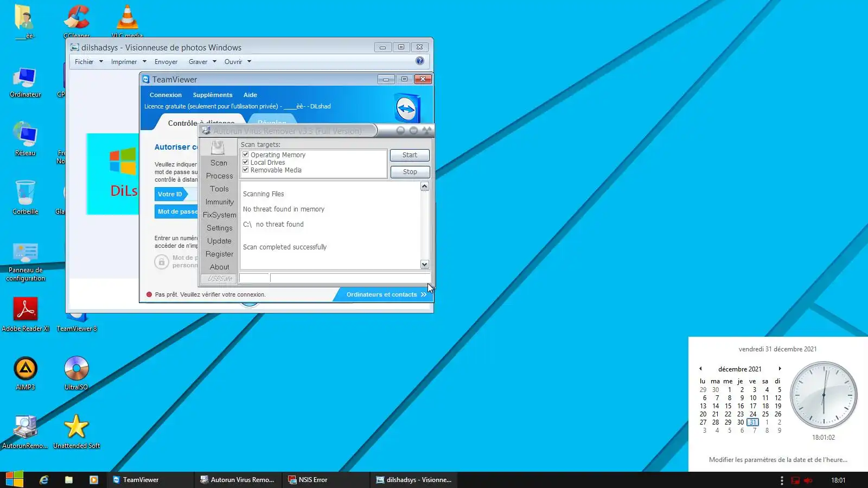Select day 24 in the calendar

click(x=753, y=414)
